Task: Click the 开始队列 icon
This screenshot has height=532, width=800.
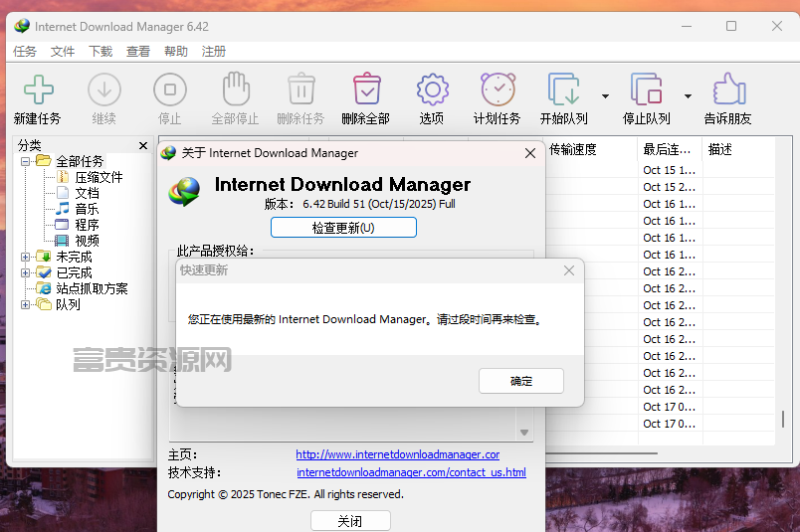Action: pyautogui.click(x=563, y=89)
